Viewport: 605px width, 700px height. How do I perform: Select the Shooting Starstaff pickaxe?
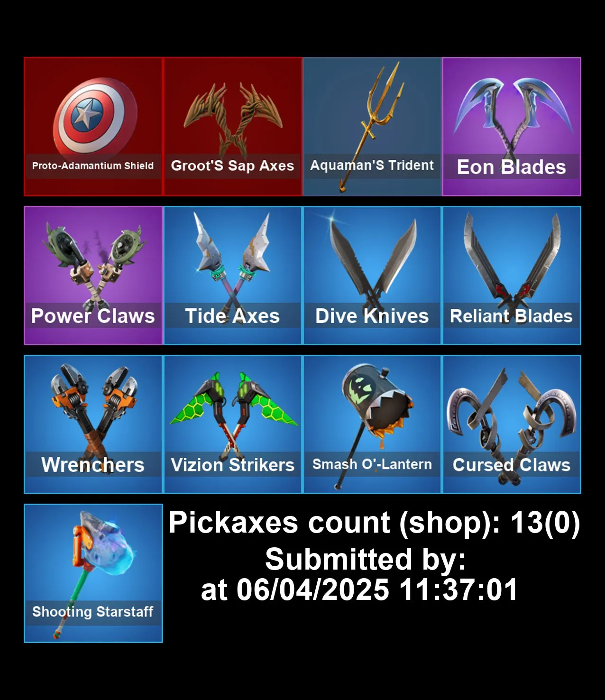point(93,573)
